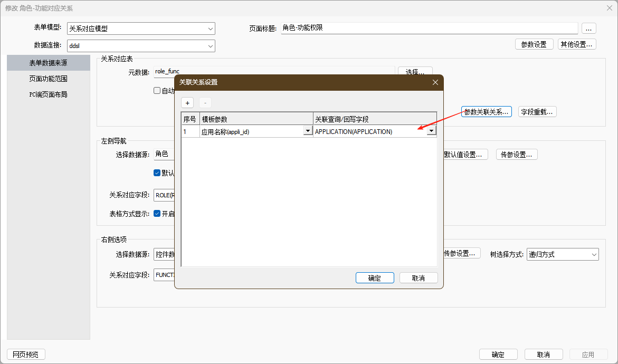Close the 关联关系设置 dialog

[435, 82]
